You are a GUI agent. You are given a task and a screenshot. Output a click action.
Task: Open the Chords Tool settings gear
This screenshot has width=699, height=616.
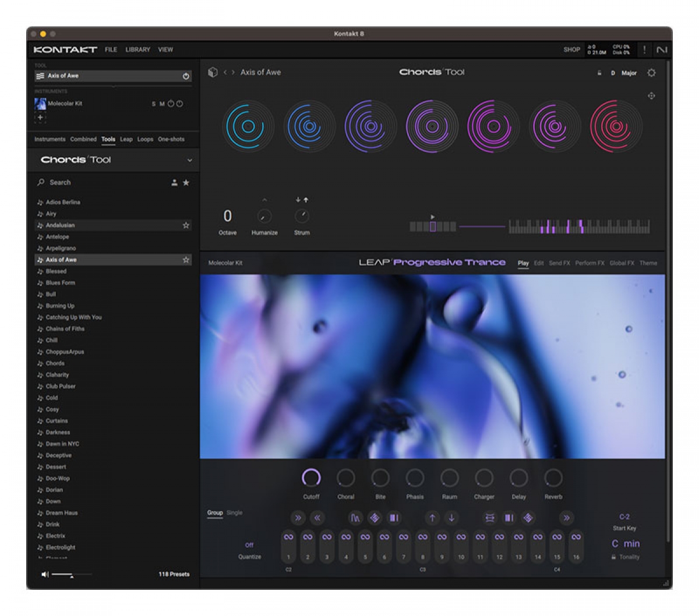[x=651, y=73]
